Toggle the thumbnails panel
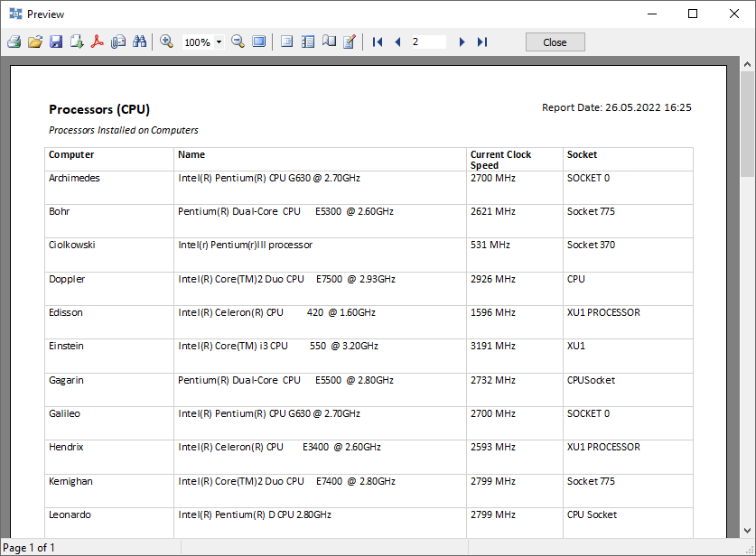This screenshot has height=556, width=756. tap(308, 42)
